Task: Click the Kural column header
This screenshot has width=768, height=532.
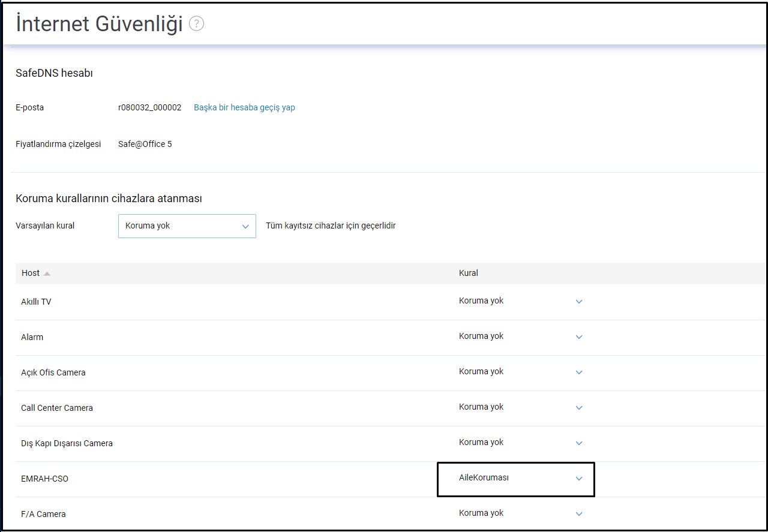Action: (468, 273)
